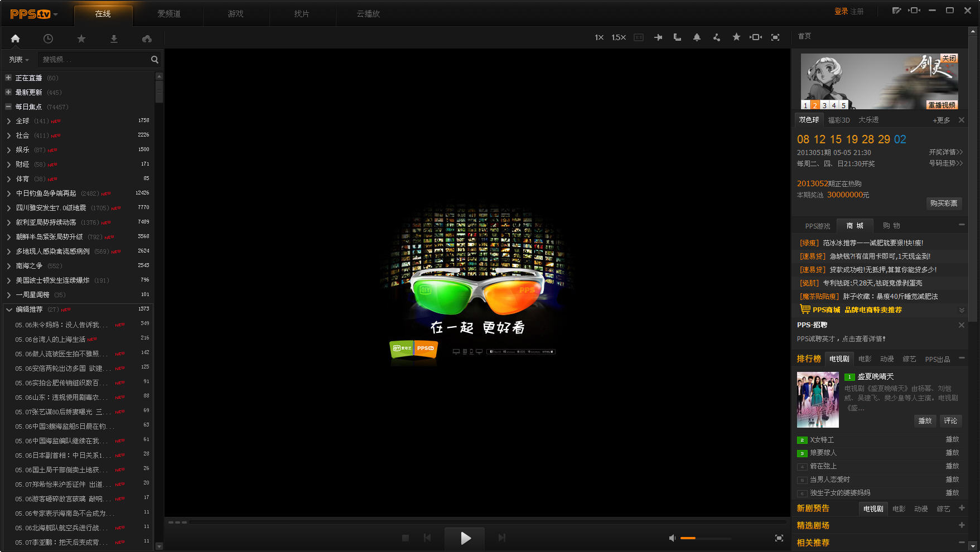Click the previous track button
980x552 pixels.
[427, 538]
